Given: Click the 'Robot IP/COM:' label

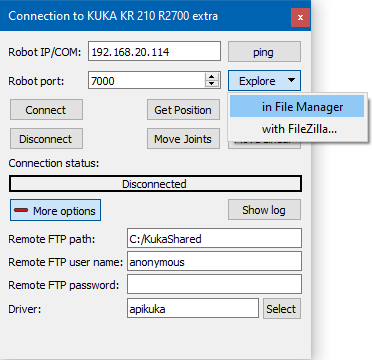Looking at the screenshot, I should 45,52.
